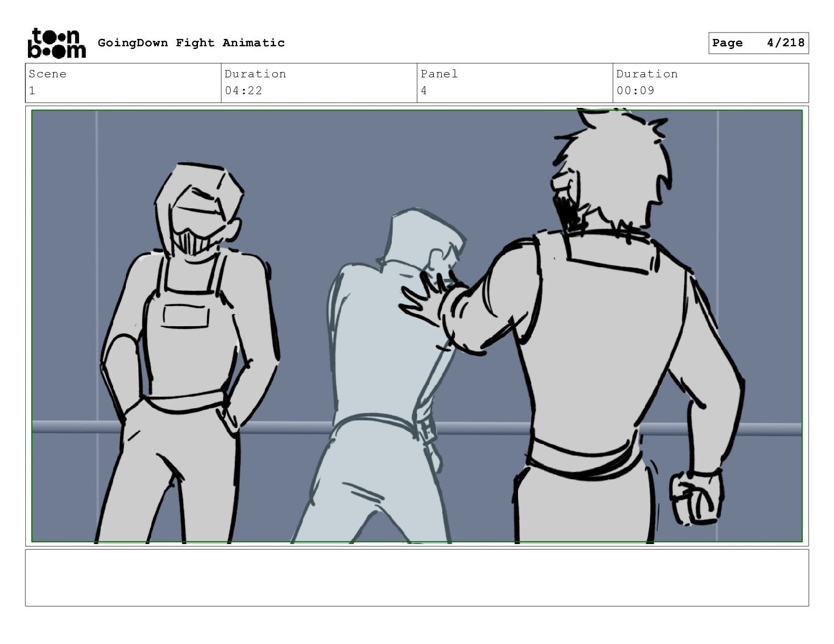The image size is (834, 644).
Task: Click the clenched fist at lower right
Action: (696, 497)
